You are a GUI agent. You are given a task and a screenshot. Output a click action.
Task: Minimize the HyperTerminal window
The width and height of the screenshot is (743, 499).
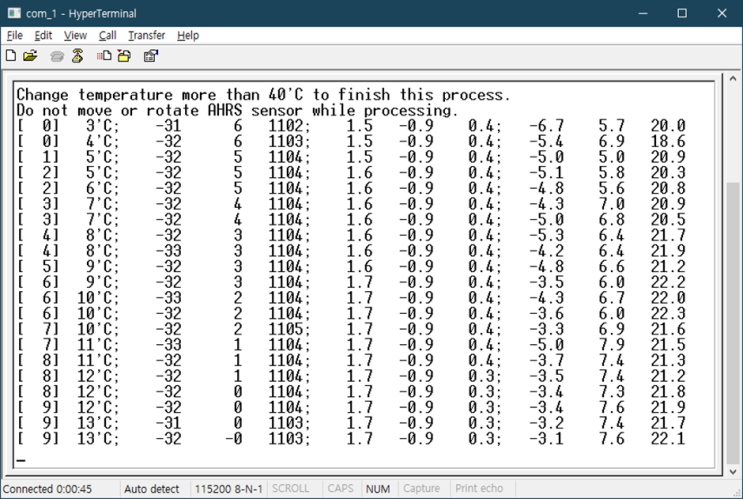click(x=643, y=13)
